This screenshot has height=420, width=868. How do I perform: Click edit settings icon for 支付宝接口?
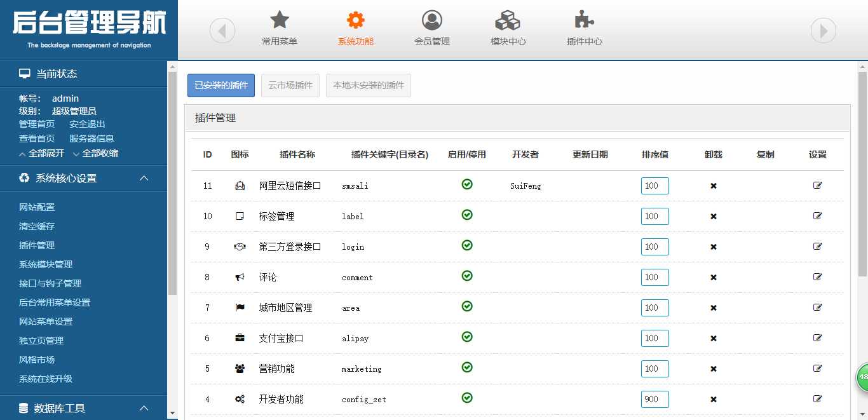click(x=818, y=338)
